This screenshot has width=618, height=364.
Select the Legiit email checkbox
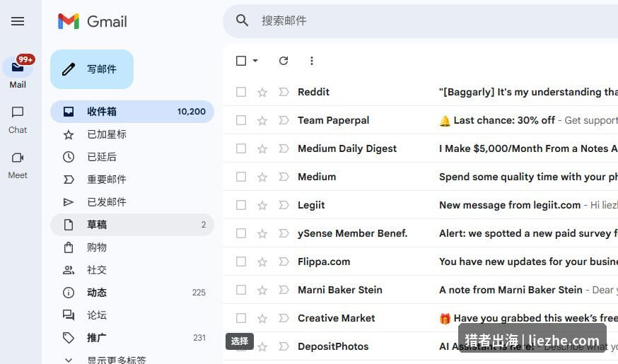click(241, 205)
